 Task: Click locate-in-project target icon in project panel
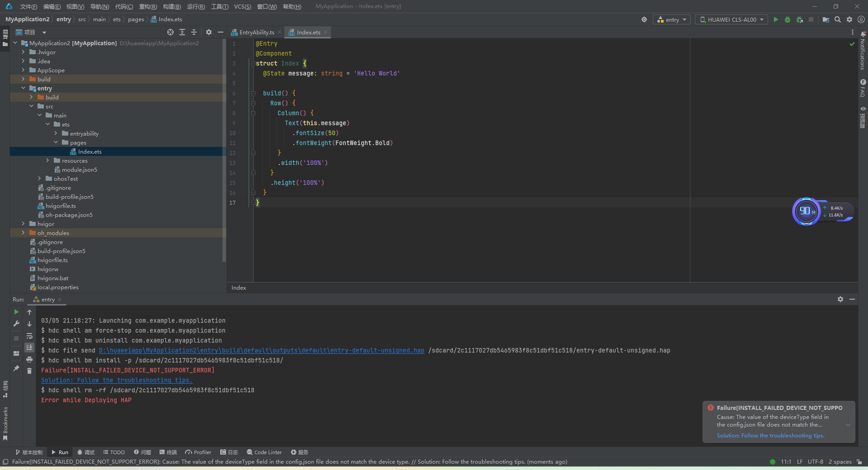click(170, 32)
